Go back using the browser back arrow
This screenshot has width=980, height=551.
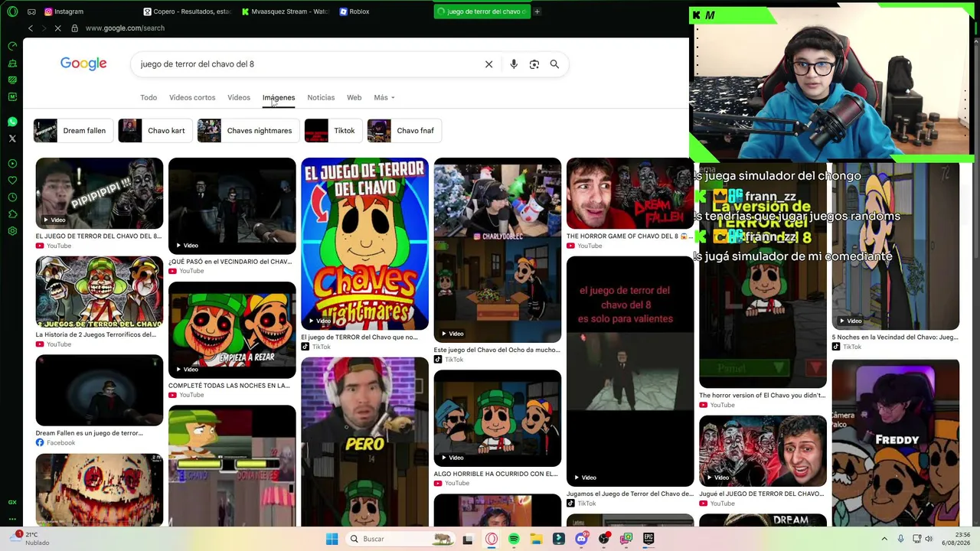(31, 28)
